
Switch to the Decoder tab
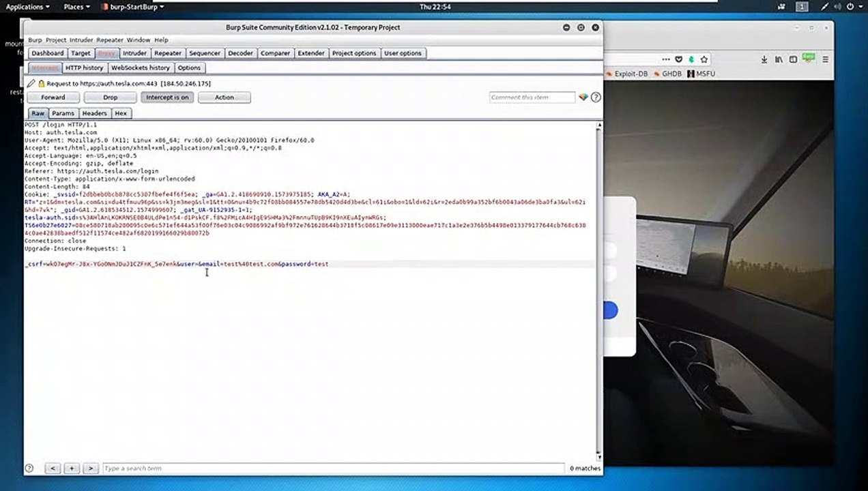[x=240, y=53]
